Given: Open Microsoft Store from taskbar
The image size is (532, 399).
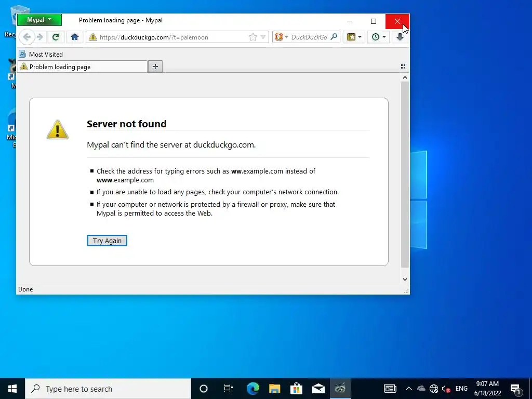Looking at the screenshot, I should click(297, 389).
